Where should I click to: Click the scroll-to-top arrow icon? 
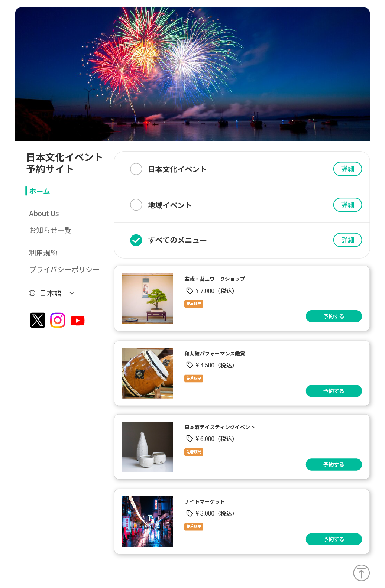pos(361,573)
